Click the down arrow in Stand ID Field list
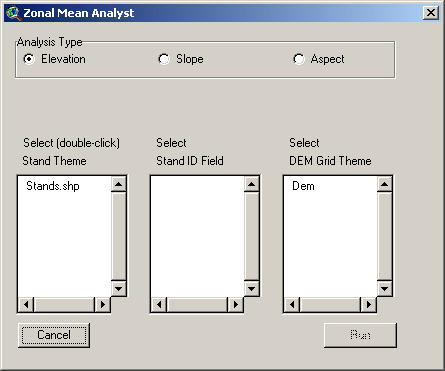This screenshot has height=371, width=445. (x=252, y=288)
